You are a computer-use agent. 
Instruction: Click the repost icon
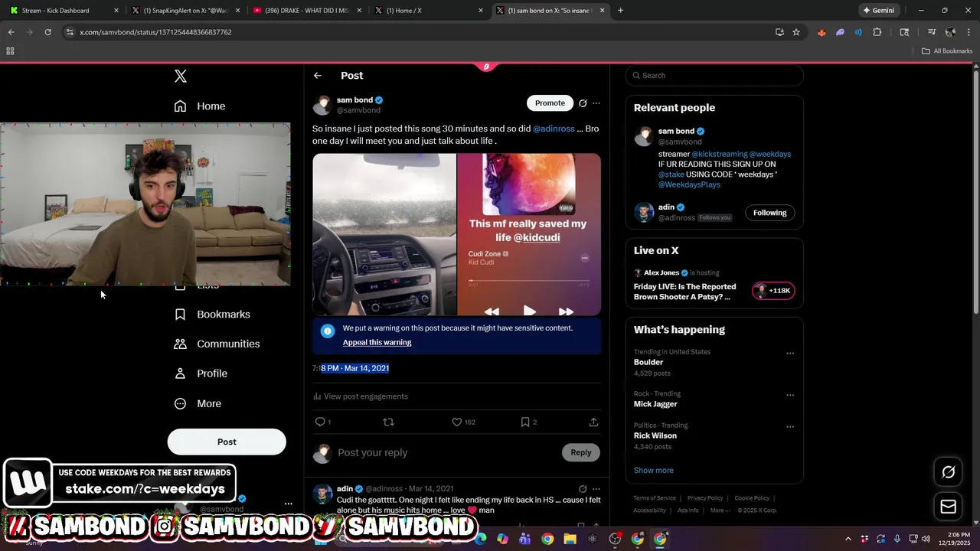(388, 422)
